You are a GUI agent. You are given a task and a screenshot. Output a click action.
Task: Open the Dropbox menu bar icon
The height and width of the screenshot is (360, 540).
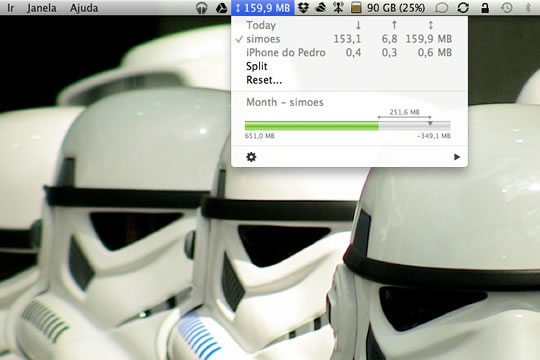(303, 8)
